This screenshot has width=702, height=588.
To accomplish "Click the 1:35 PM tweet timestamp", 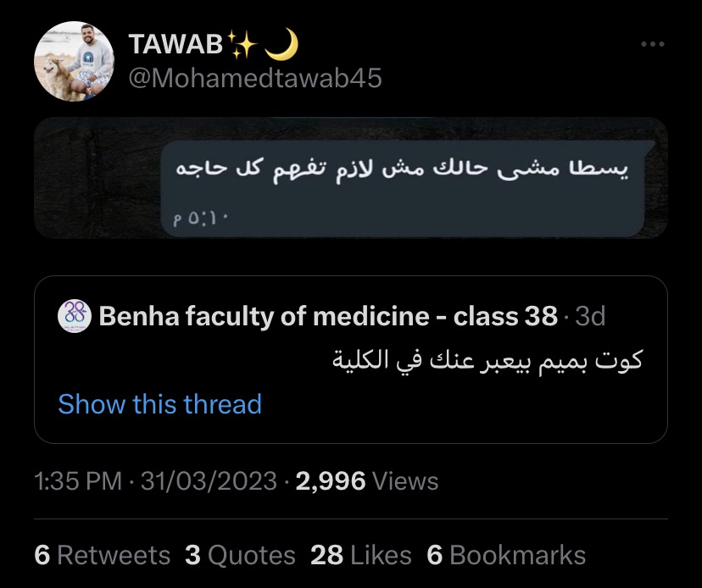I will (x=78, y=481).
